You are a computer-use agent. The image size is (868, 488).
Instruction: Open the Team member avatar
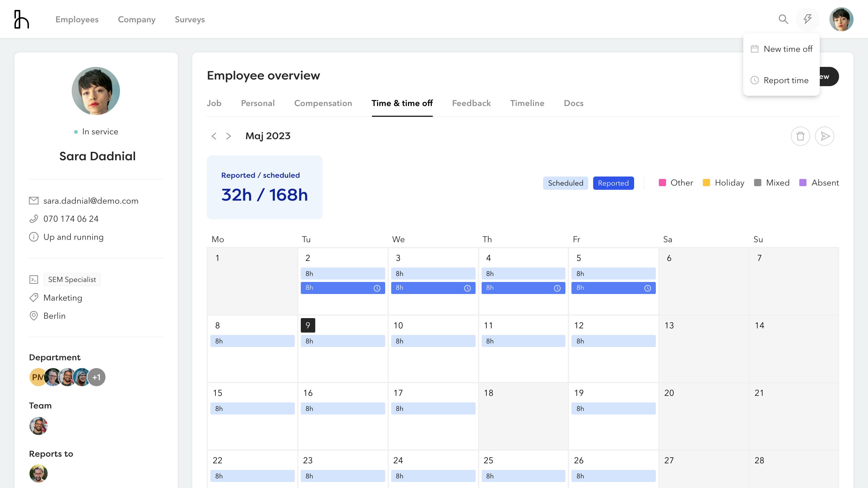(38, 426)
